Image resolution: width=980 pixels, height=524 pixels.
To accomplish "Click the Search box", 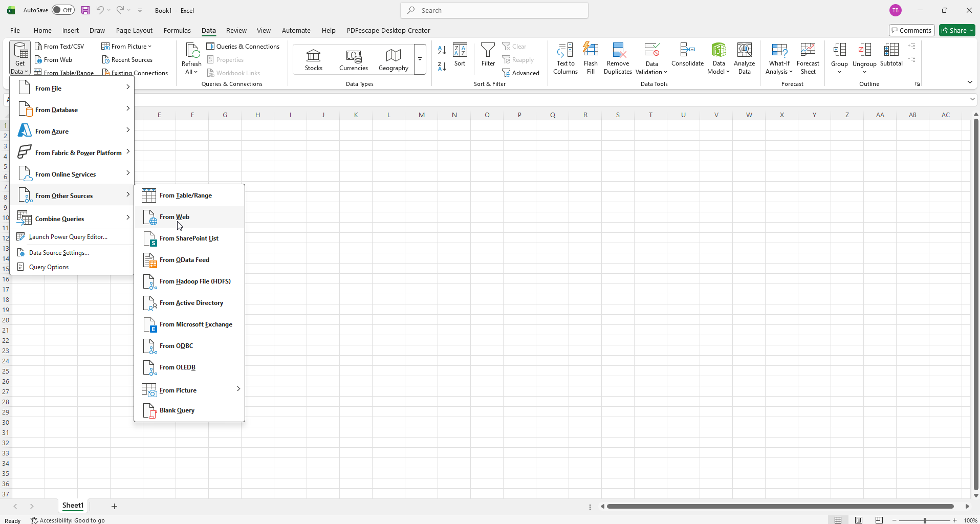I will (494, 10).
